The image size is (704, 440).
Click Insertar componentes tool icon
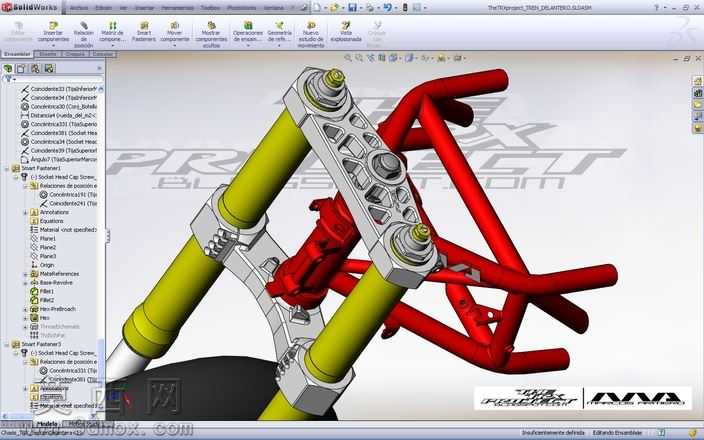[x=53, y=26]
